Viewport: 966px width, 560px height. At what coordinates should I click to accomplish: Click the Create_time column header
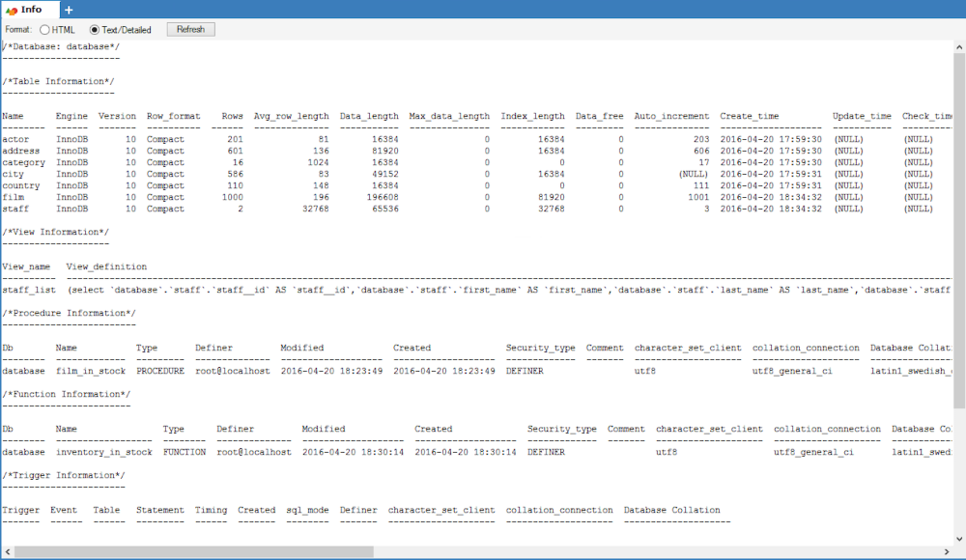(750, 116)
